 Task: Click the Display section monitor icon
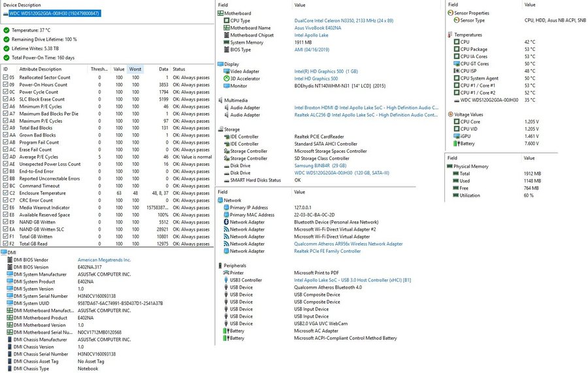coord(220,64)
